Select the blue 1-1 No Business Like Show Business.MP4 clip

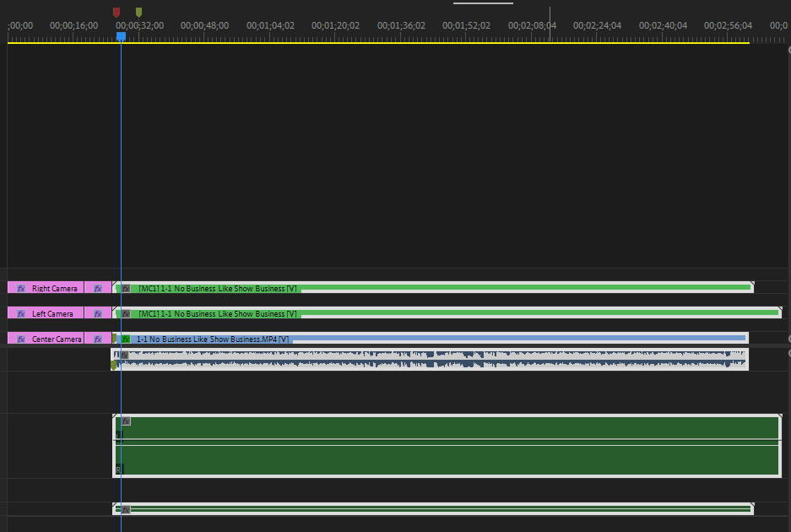[380, 338]
